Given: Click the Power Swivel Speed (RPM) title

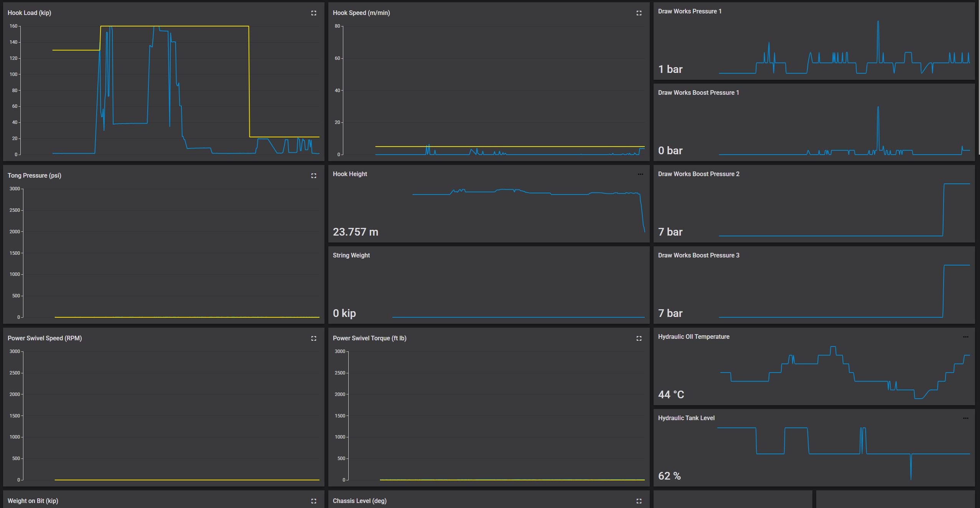Looking at the screenshot, I should pyautogui.click(x=45, y=338).
